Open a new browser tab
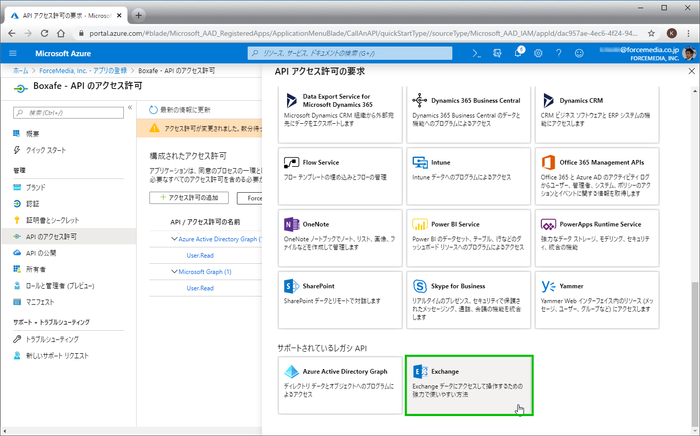The width and height of the screenshot is (700, 436). (138, 16)
